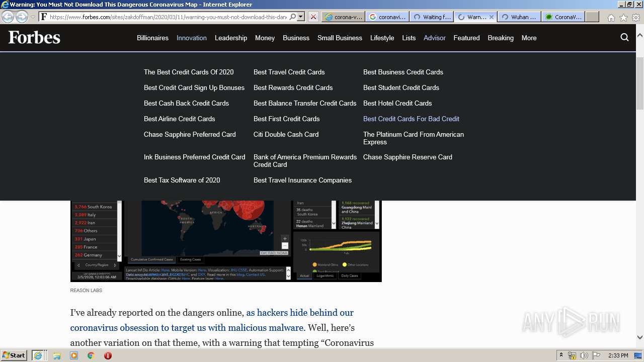
Task: Expand the address bar autocomplete dropdown
Action: coord(301,17)
